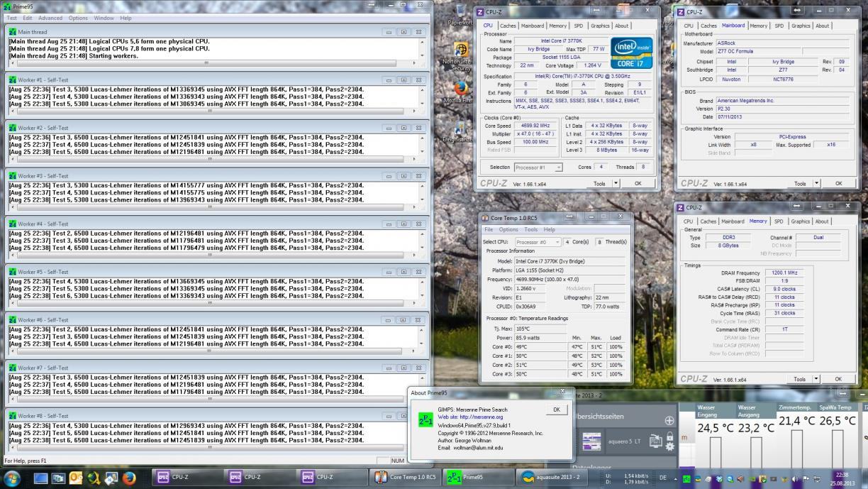Click the Worker #8 Self-Test window icon

tap(12, 416)
